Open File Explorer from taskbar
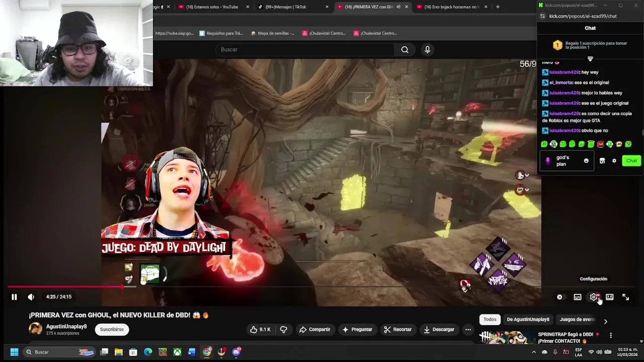The height and width of the screenshot is (362, 644). [119, 352]
